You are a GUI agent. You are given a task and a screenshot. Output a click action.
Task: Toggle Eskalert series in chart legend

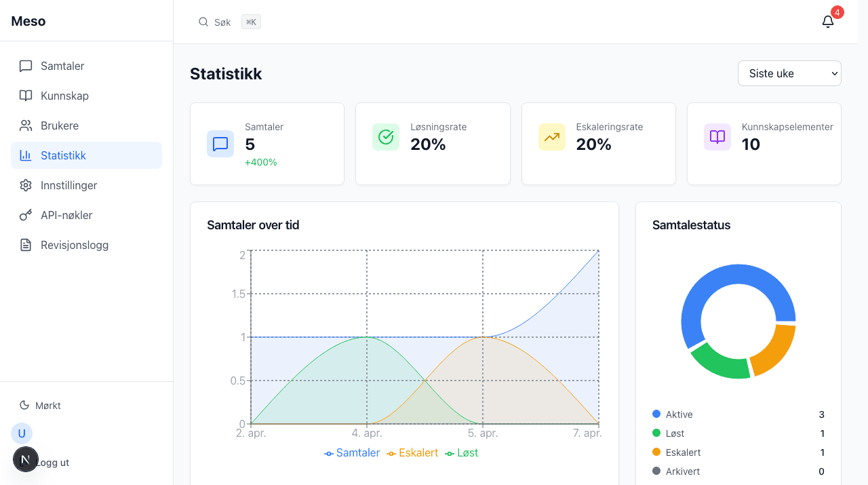point(412,452)
